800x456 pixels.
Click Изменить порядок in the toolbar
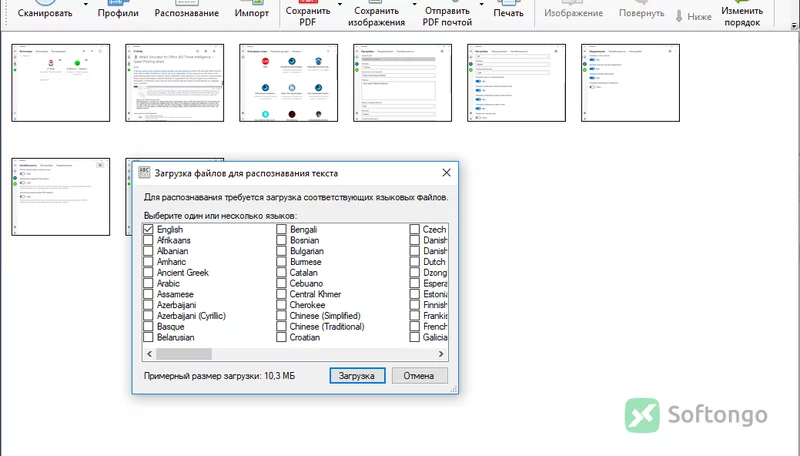(742, 14)
